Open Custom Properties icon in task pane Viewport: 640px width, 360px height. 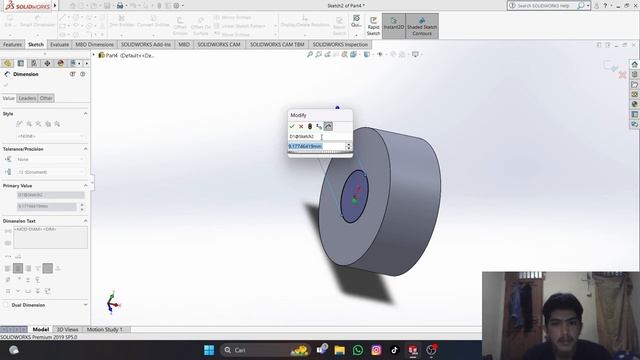point(634,114)
